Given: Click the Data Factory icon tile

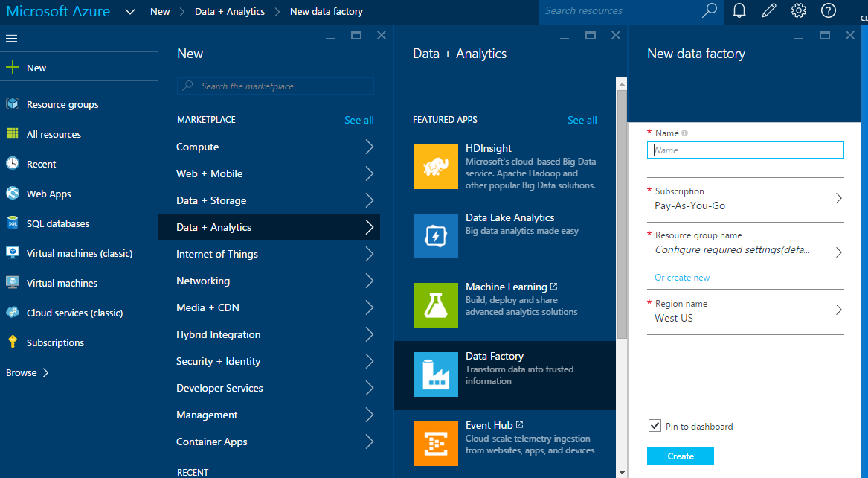Looking at the screenshot, I should (436, 375).
